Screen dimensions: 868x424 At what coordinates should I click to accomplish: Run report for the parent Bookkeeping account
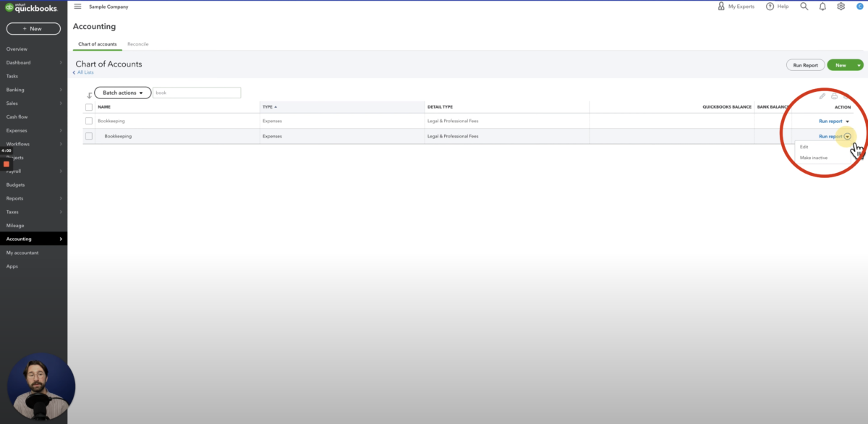830,122
